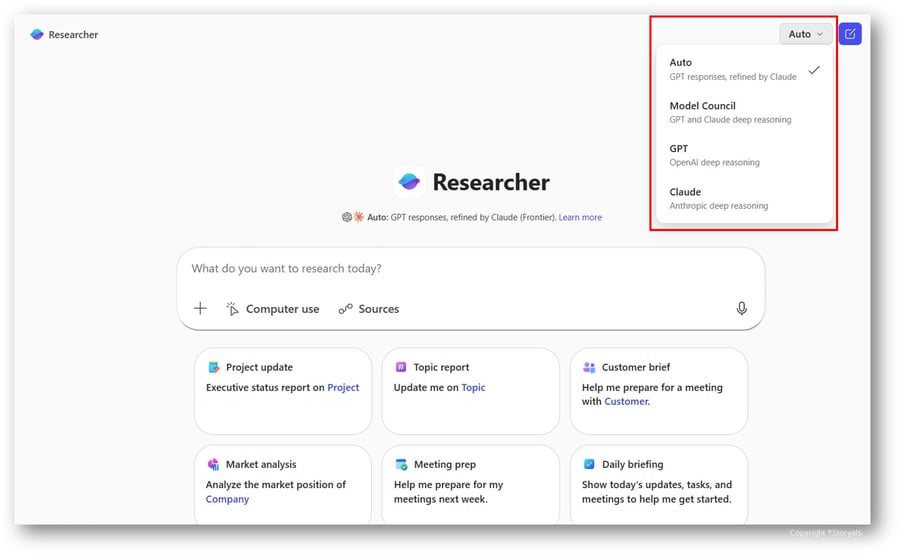
Task: Click the Daily briefing card icon
Action: click(589, 464)
